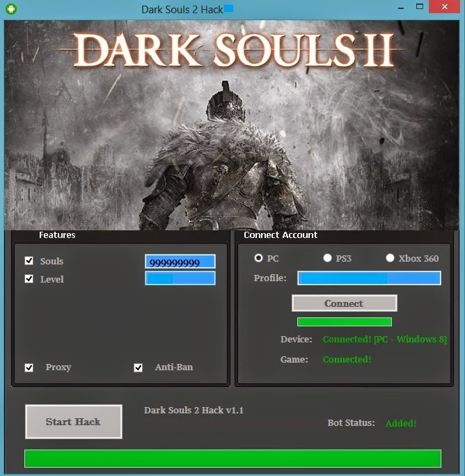
Task: Select the PC radio button
Action: pyautogui.click(x=258, y=258)
